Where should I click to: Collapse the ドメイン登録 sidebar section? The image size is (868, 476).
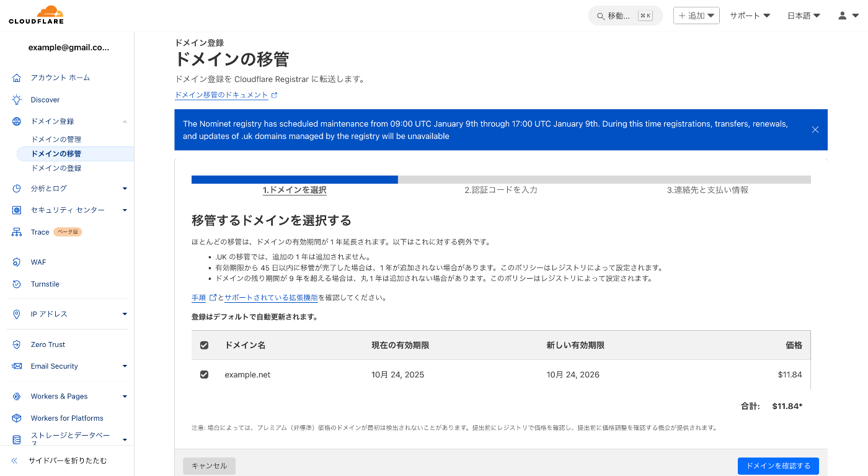click(x=125, y=122)
